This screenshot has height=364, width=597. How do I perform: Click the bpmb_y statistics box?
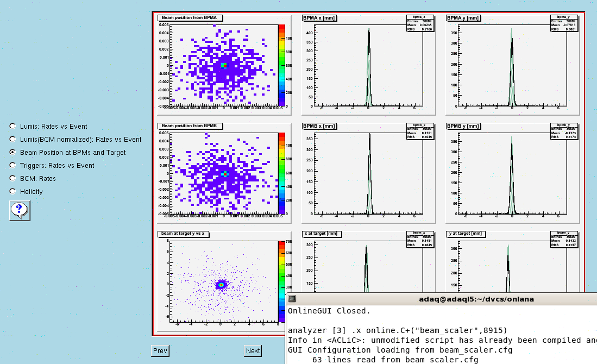tap(564, 131)
